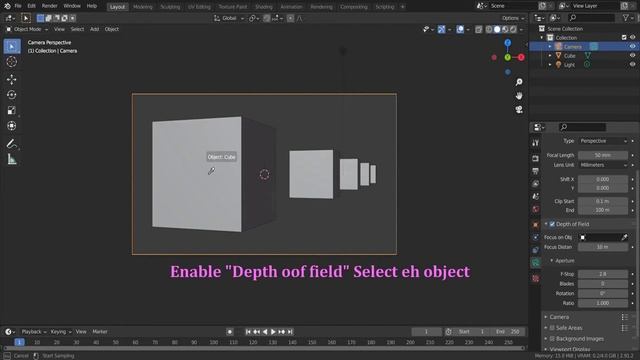The image size is (640, 360).
Task: Open the timeline View menu
Action: pos(81,332)
